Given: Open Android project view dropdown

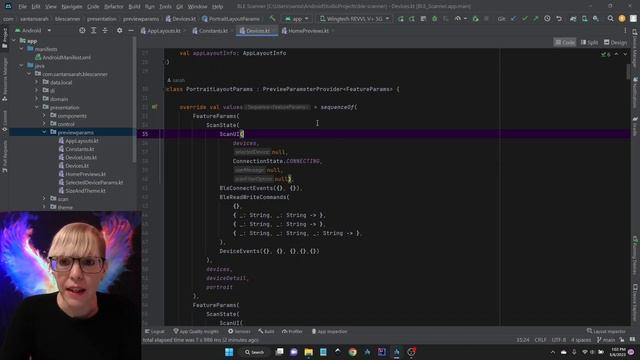Looking at the screenshot, I should pyautogui.click(x=33, y=31).
